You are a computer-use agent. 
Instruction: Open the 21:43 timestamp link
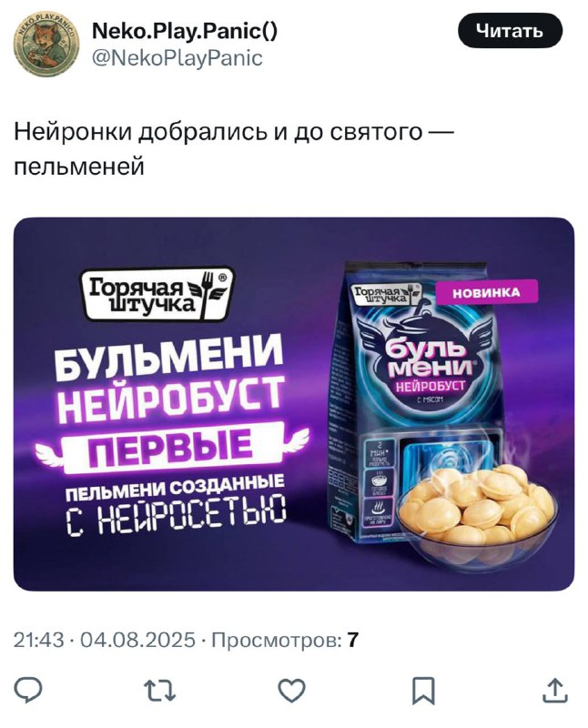[38, 640]
